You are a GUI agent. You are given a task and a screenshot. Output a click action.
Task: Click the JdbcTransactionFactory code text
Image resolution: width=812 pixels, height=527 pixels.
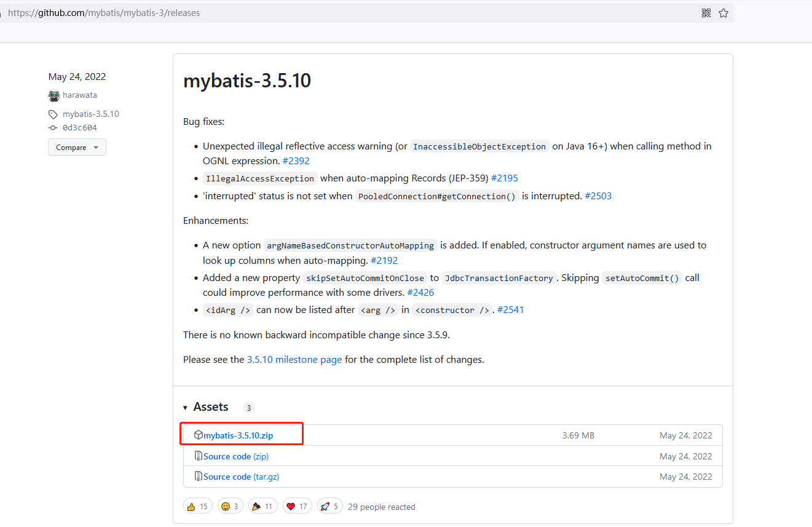(499, 278)
